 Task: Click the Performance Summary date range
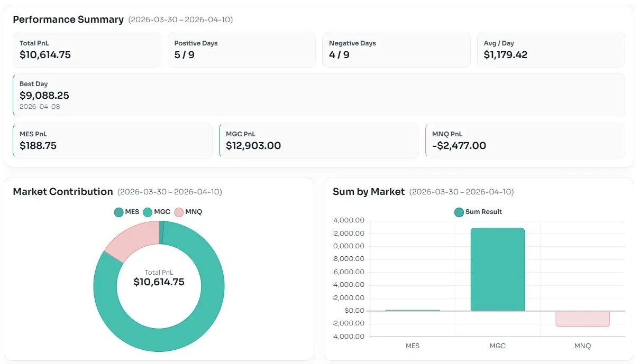coord(180,20)
